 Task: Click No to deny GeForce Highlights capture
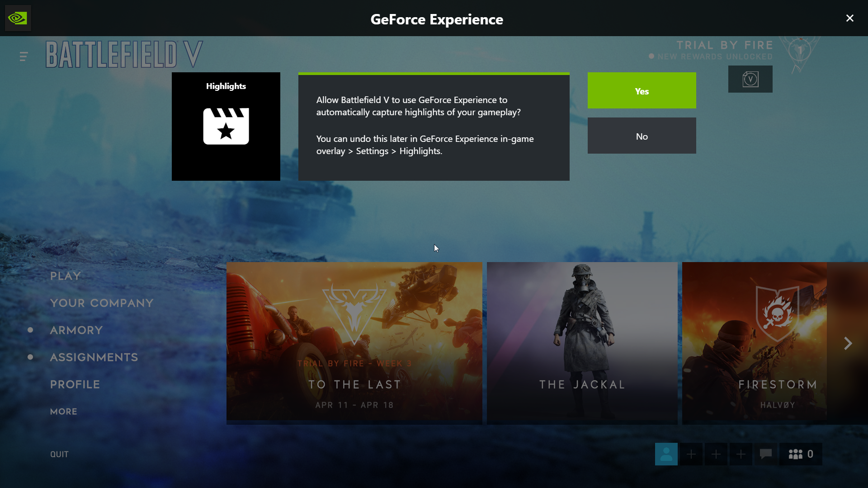(642, 135)
